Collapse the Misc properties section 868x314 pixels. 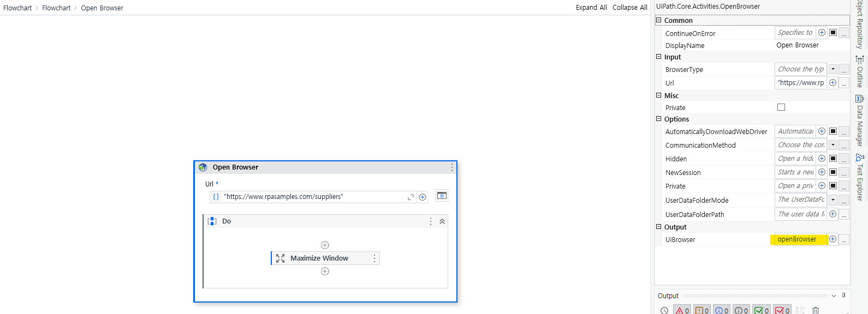658,95
